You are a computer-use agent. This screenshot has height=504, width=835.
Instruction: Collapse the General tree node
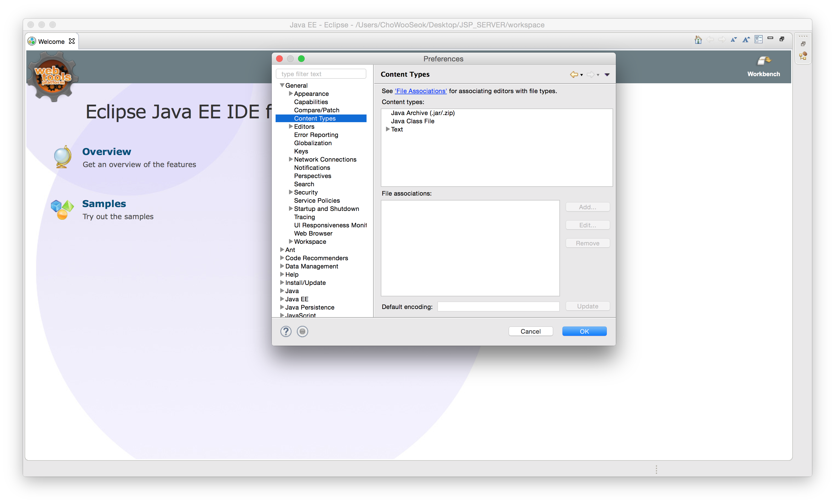coord(282,85)
